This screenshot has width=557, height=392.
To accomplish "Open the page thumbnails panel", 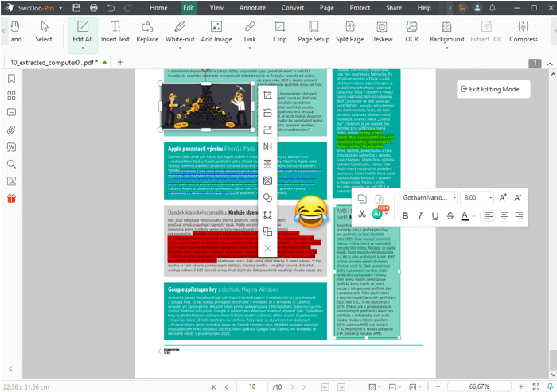I will tap(11, 96).
